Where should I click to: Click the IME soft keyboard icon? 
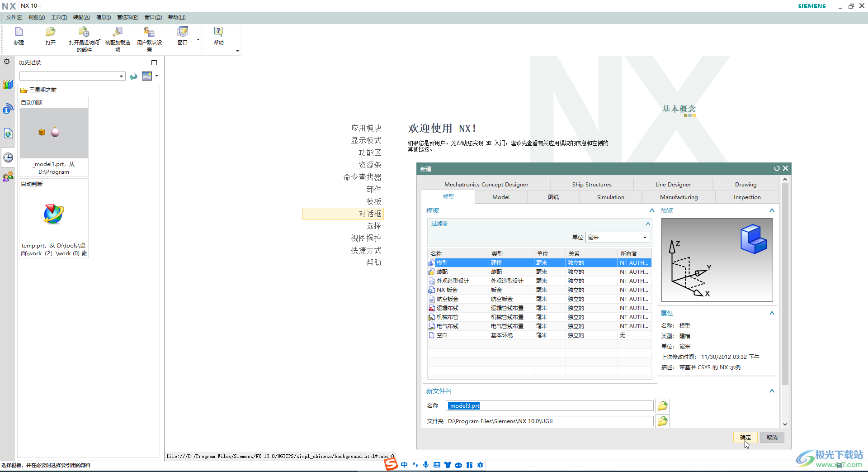[437, 465]
